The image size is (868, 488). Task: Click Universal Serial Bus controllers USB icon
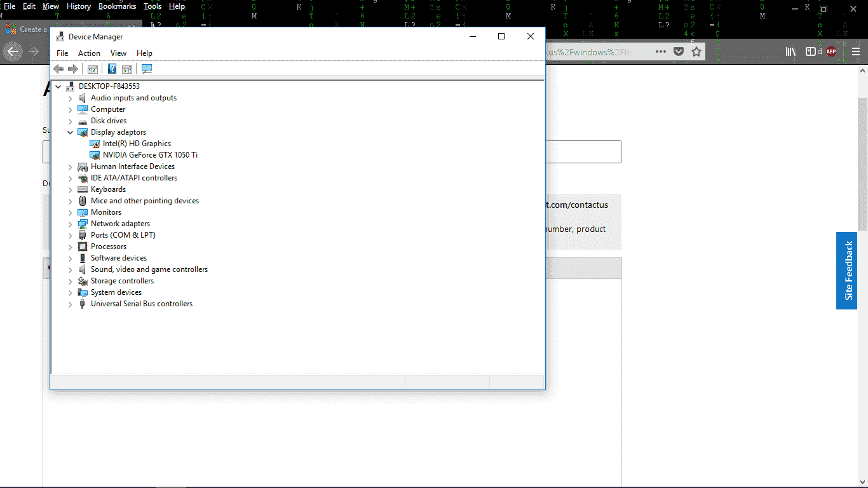83,304
